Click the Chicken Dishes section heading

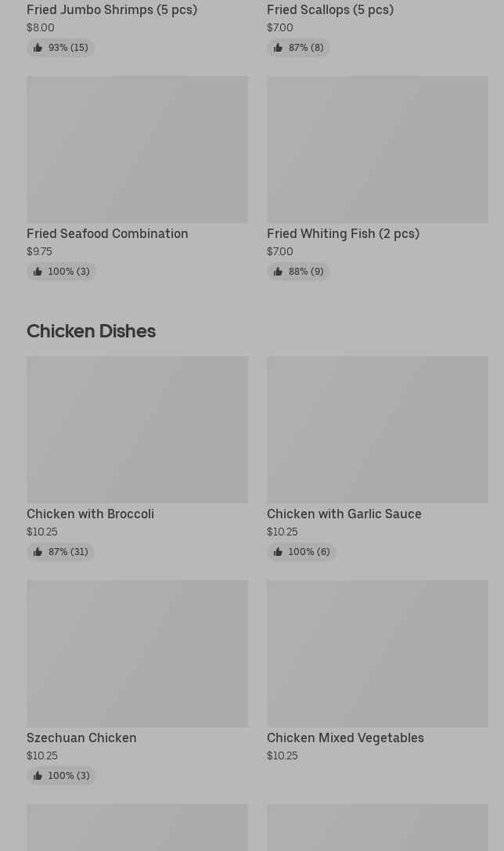[x=91, y=331]
